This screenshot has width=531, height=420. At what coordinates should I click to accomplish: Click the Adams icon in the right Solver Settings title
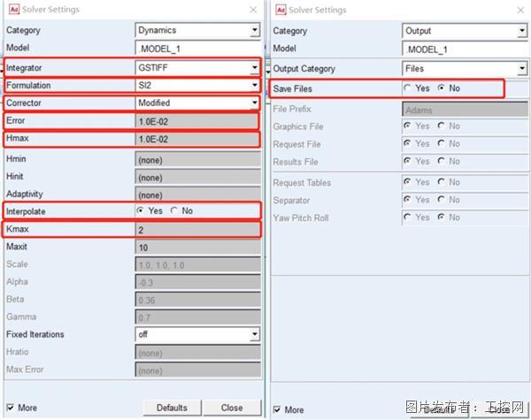tap(281, 10)
